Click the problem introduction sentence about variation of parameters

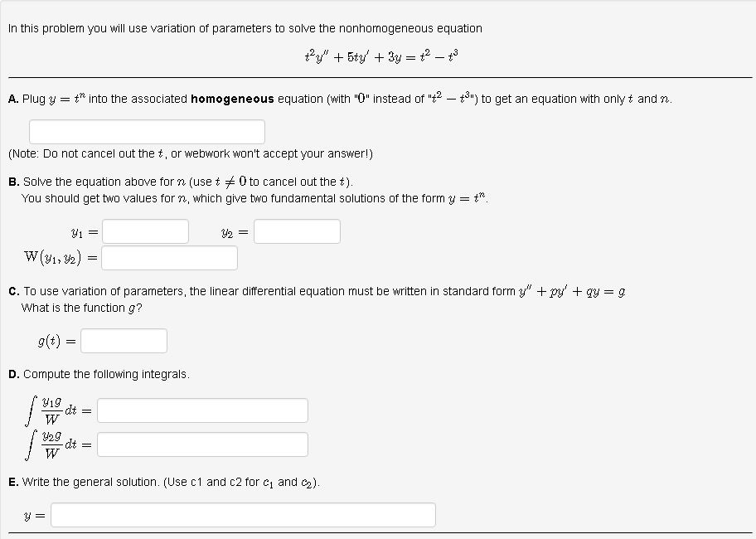click(245, 28)
